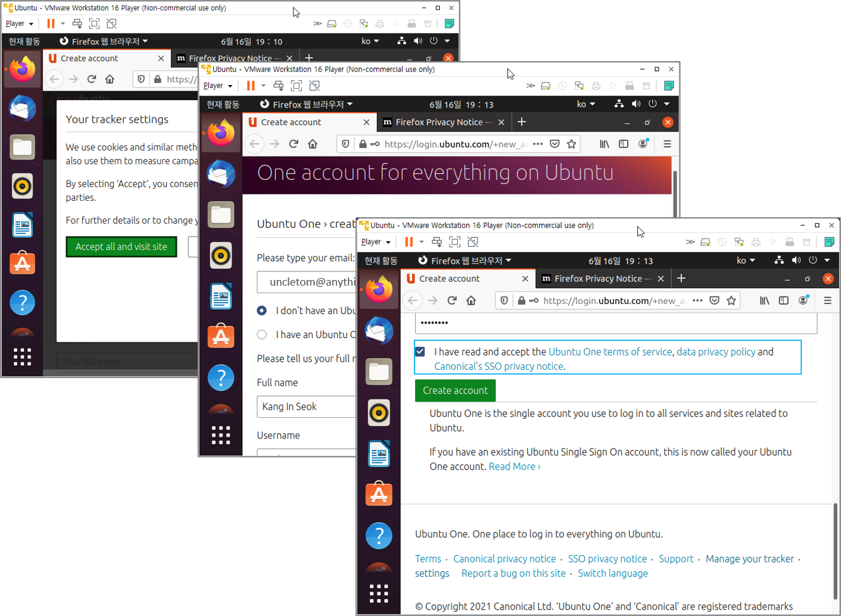Screen dimensions: 841x616
Task: Open new tab plus button in front window
Action: (681, 278)
